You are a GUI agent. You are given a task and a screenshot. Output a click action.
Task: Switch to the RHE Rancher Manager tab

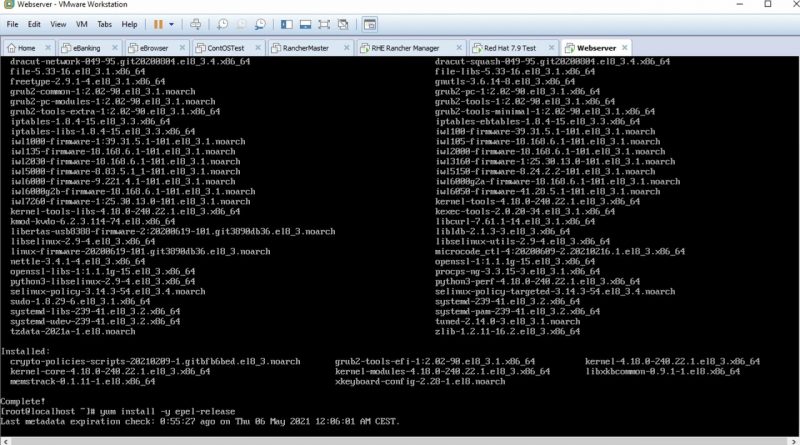(x=405, y=48)
